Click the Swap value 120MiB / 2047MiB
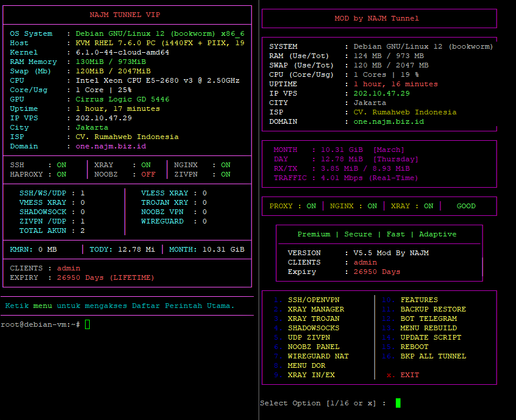Screen dimensions: 516x420 coord(113,71)
